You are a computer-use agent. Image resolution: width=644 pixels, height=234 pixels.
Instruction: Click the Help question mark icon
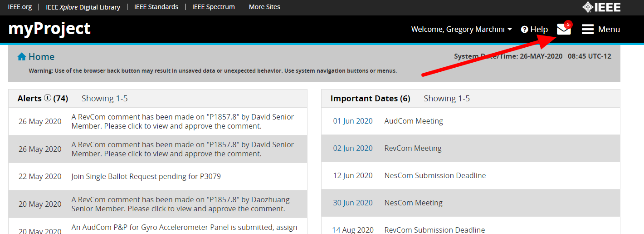pos(525,30)
